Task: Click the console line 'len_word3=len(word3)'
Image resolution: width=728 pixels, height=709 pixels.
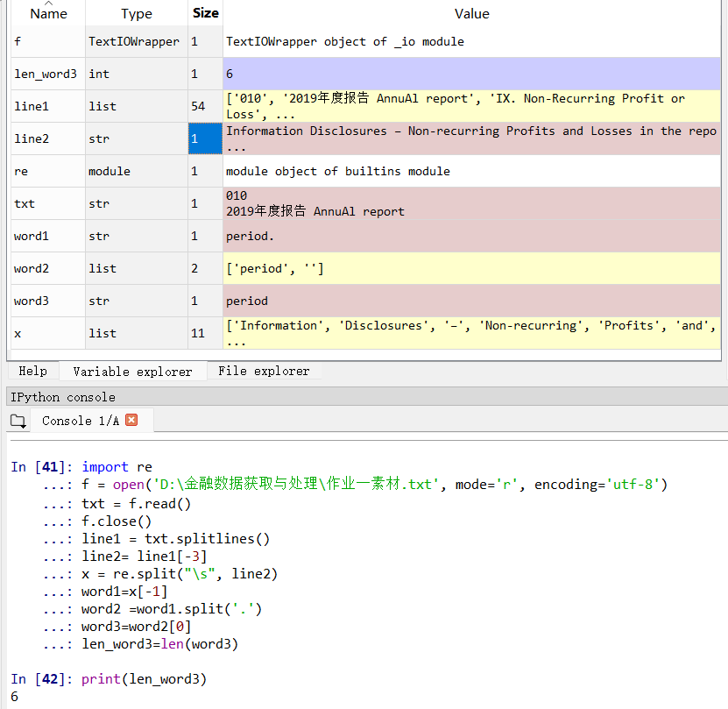Action: tap(159, 644)
